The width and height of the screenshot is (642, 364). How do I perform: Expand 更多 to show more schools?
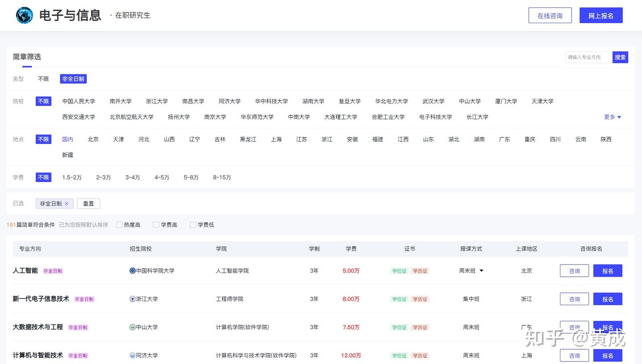click(613, 117)
